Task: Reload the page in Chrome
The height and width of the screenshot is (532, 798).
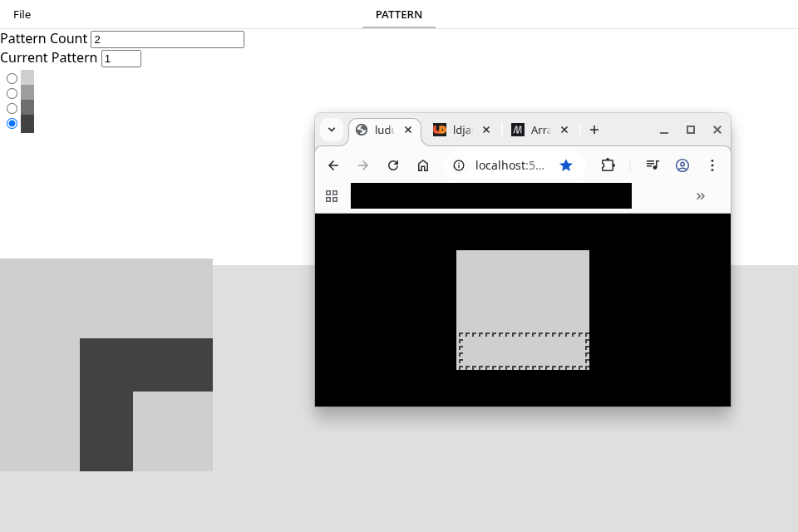Action: click(x=393, y=165)
